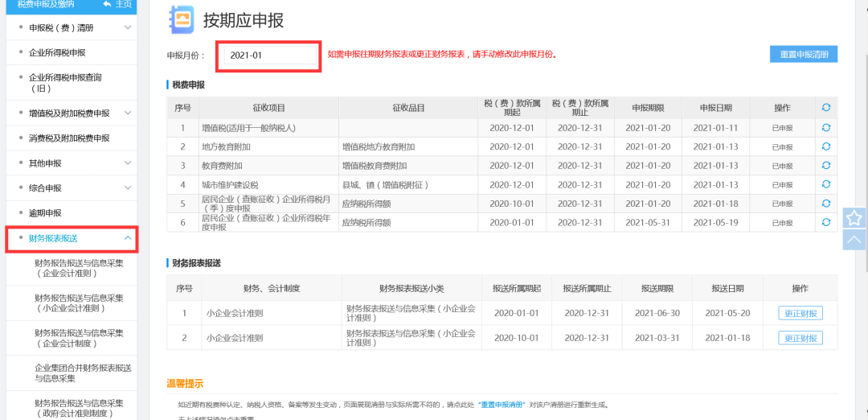Click 报送日期 2021-05-20 cell
The image size is (868, 420).
point(727,313)
